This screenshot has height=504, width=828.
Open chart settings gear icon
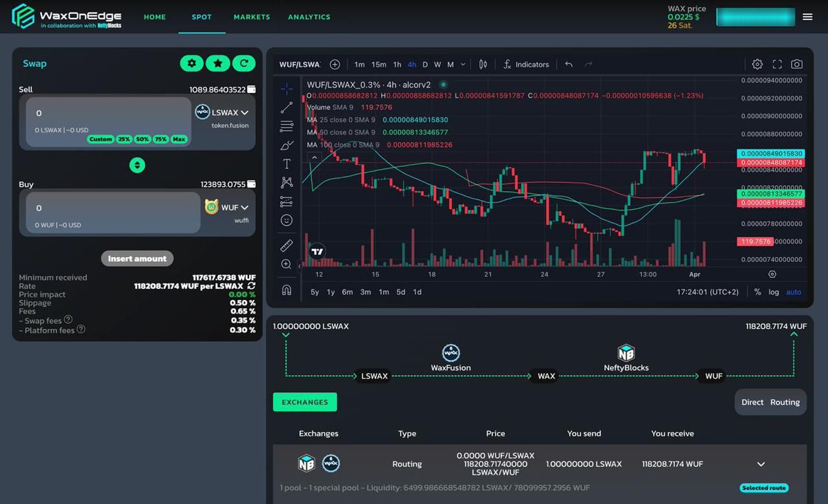click(x=757, y=64)
